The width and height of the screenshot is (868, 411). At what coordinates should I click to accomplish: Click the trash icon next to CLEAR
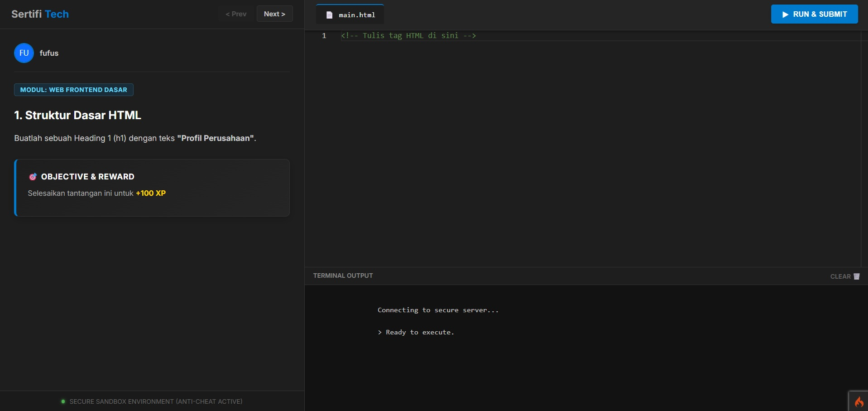click(857, 276)
